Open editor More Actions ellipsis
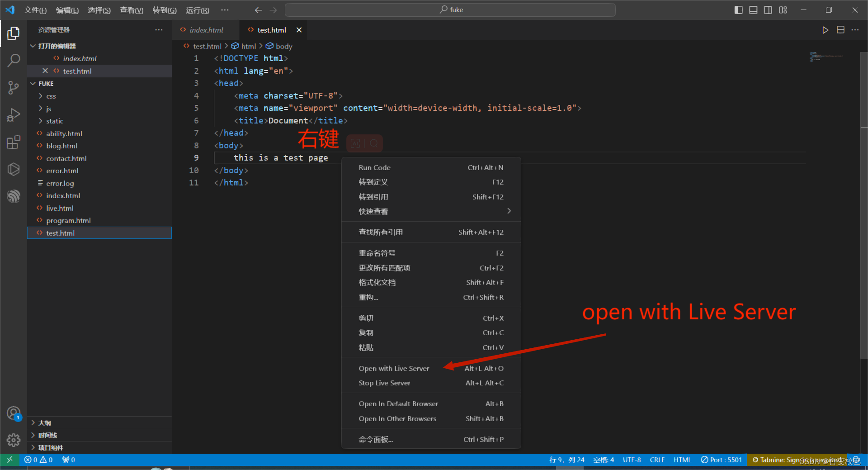 pyautogui.click(x=855, y=30)
